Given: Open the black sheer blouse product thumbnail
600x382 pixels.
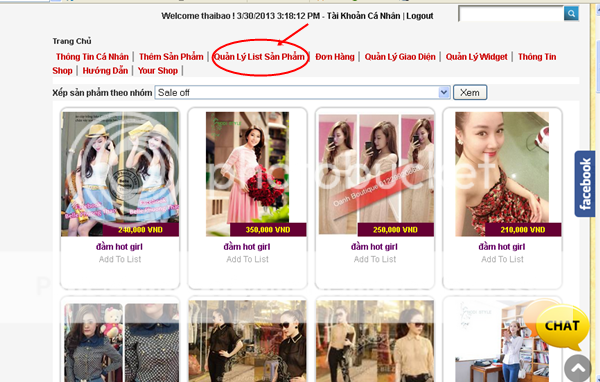Looking at the screenshot, I should [x=247, y=341].
